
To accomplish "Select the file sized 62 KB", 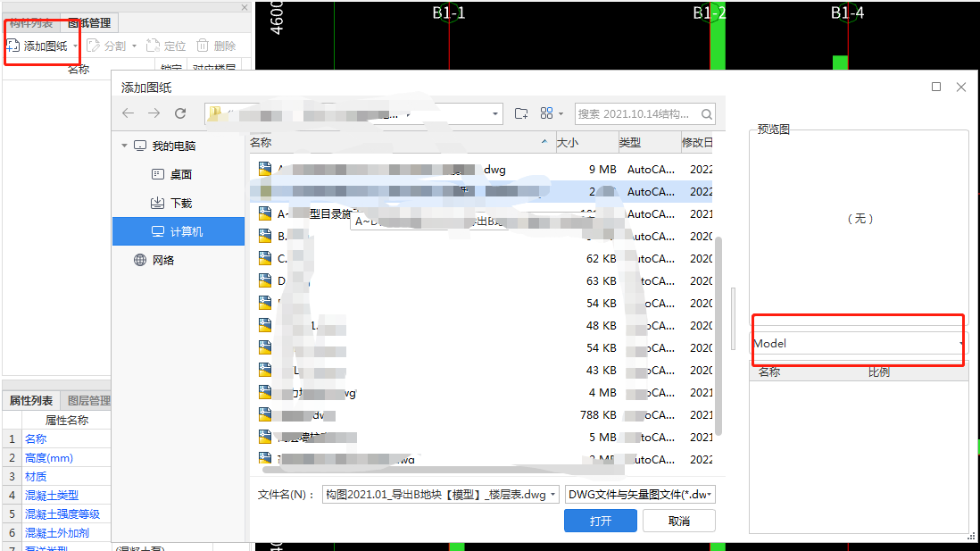I will coord(480,258).
